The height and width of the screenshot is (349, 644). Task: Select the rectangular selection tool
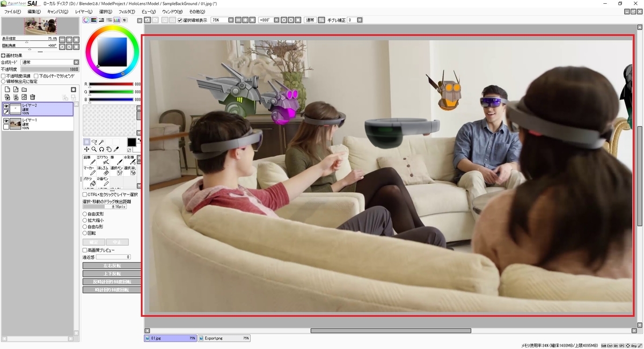tap(86, 142)
